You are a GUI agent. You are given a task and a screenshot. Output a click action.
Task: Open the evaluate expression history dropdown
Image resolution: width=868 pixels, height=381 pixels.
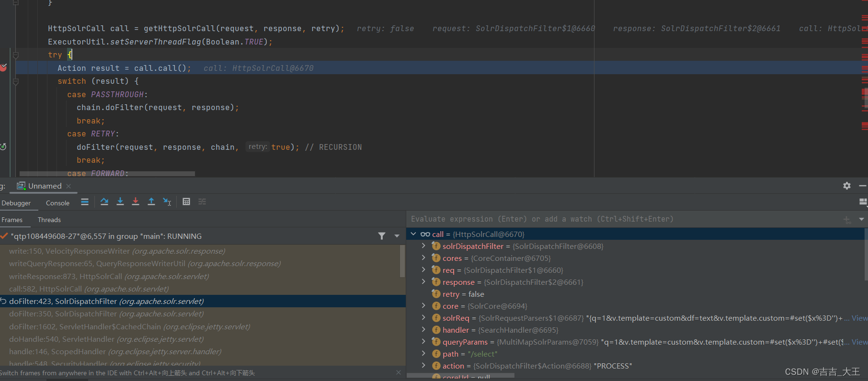(861, 219)
